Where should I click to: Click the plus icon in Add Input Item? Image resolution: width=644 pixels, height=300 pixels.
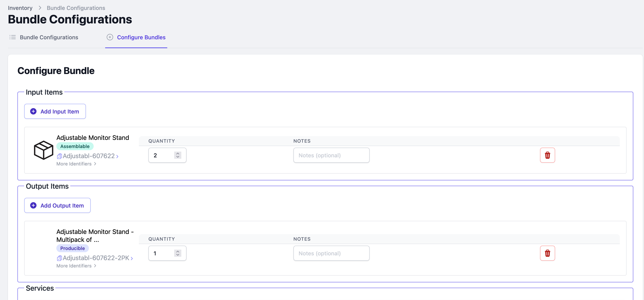point(33,111)
